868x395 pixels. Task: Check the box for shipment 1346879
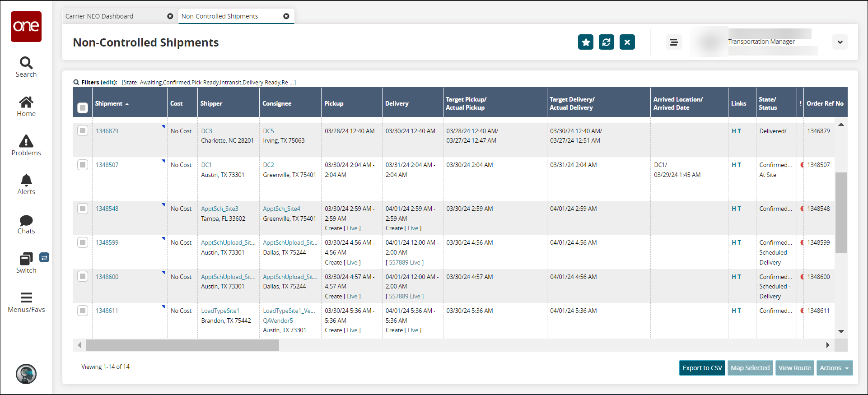83,130
